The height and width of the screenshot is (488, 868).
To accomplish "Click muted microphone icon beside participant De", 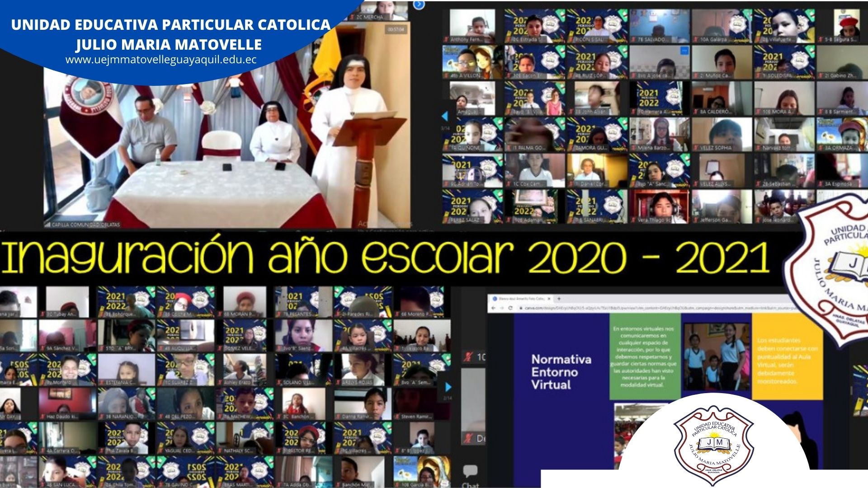I will pos(469,438).
